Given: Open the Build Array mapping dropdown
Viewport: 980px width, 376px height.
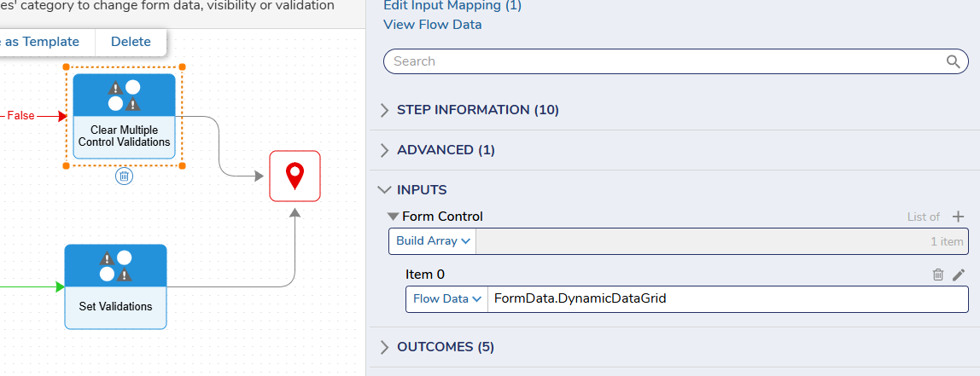Looking at the screenshot, I should (433, 241).
